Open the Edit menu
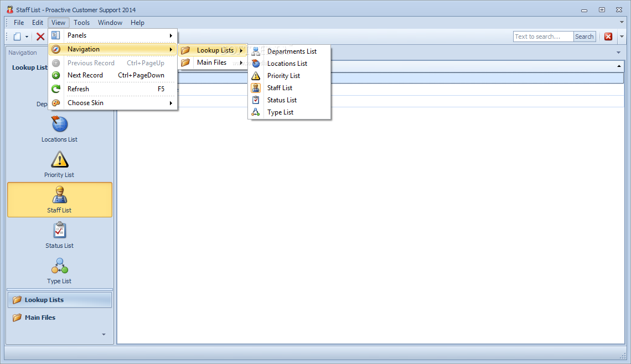 click(38, 23)
